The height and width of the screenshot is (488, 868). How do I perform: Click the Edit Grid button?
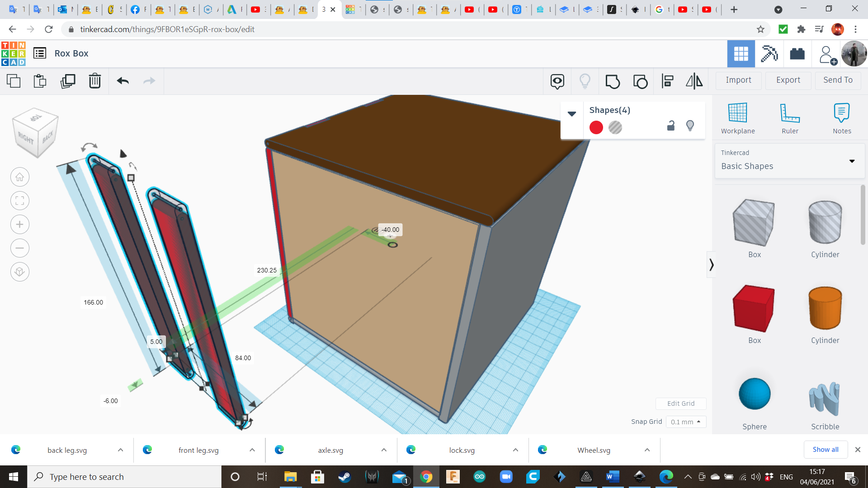coord(681,404)
